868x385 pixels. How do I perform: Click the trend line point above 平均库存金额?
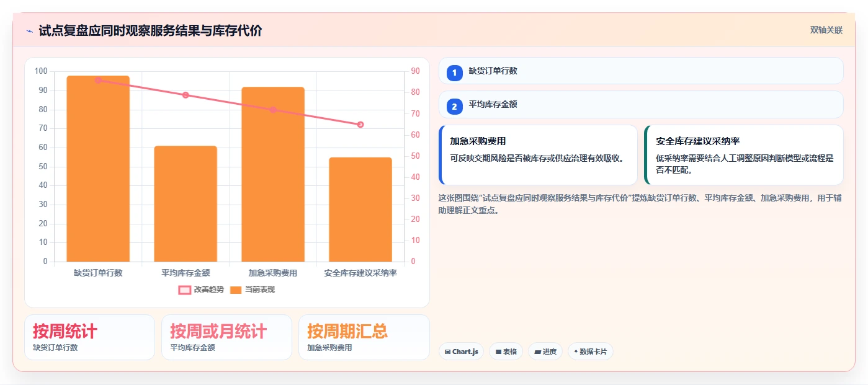tap(186, 95)
